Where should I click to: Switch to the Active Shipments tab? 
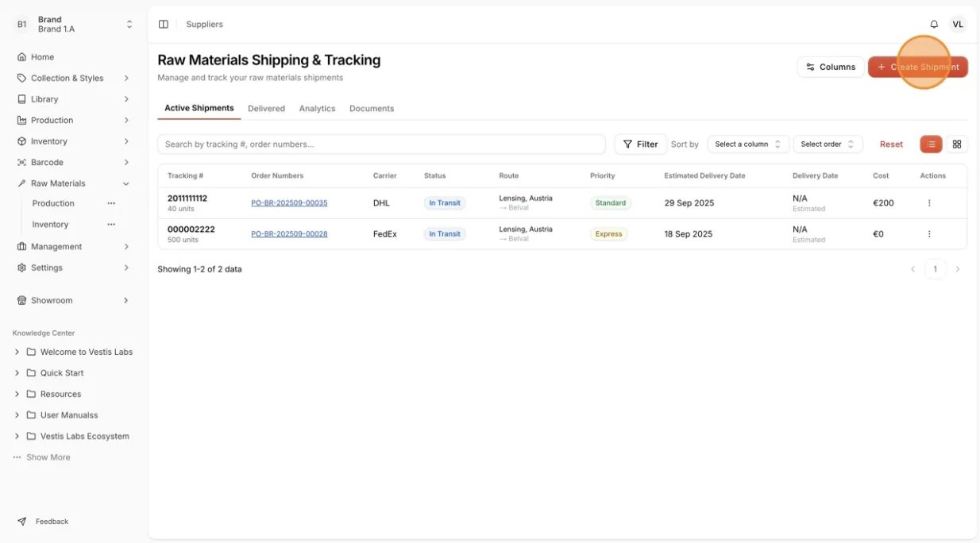[199, 108]
